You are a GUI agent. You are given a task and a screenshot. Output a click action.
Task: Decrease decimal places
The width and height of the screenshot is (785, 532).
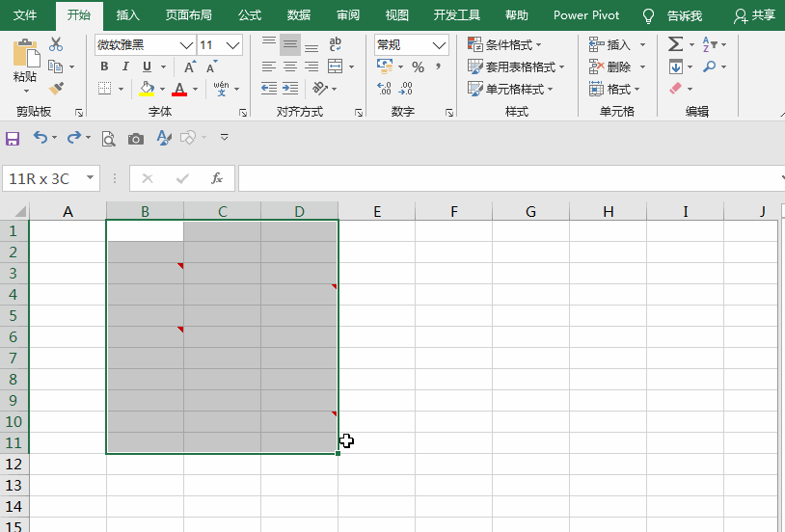(405, 89)
